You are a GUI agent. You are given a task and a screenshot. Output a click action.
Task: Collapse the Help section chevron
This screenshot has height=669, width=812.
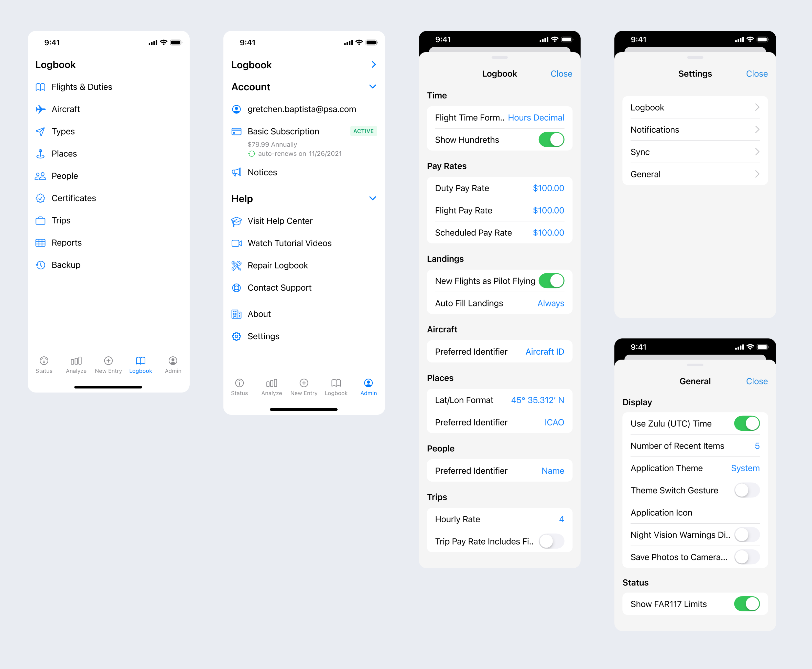(x=373, y=198)
